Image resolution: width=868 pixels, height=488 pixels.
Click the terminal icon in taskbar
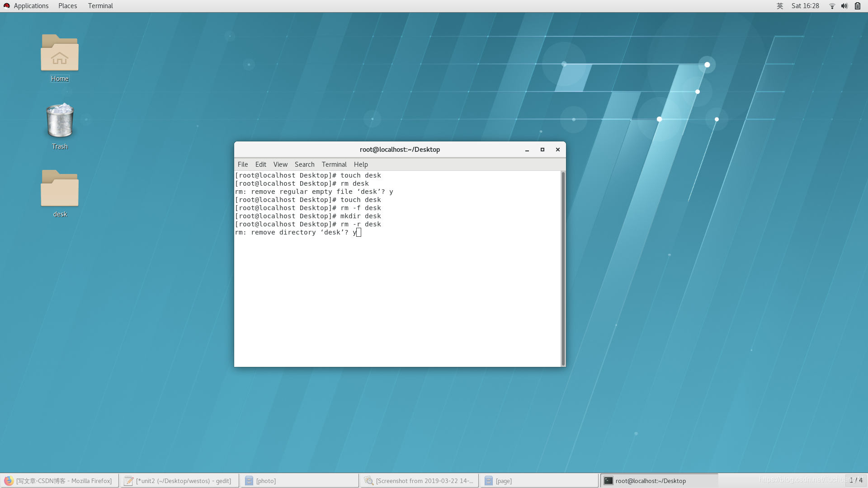(609, 481)
